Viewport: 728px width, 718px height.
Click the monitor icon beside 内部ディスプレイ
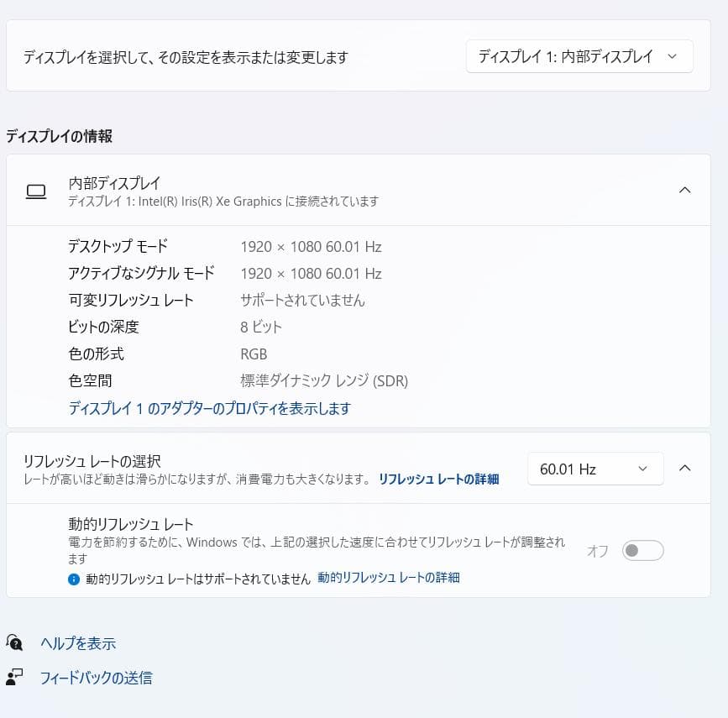(x=36, y=191)
